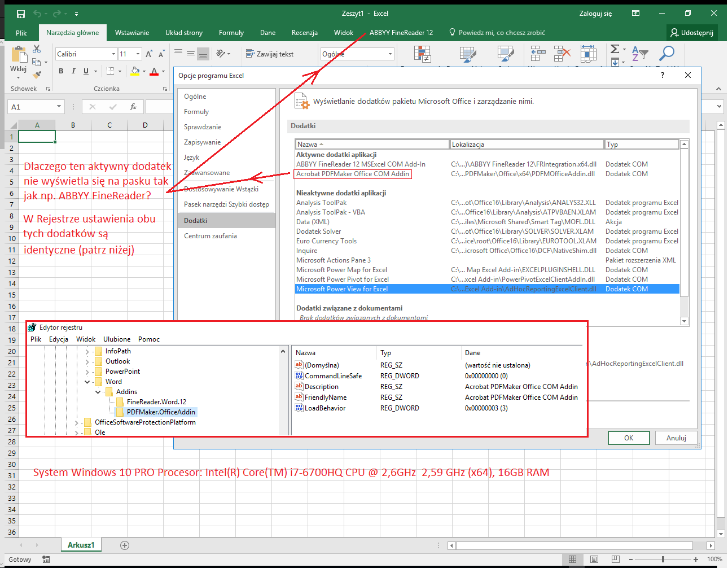Viewport: 728px width, 568px height.
Task: Click the Find magnifier icon
Action: pos(667,53)
